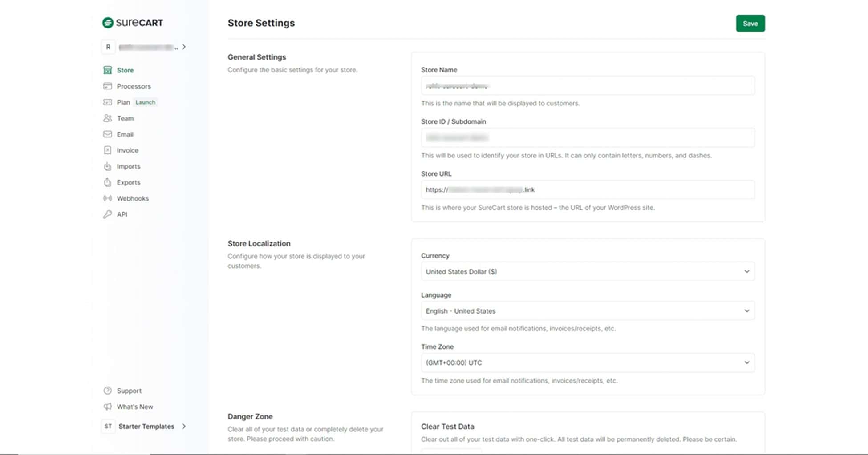
Task: Select the Store section in the sidebar
Action: (x=107, y=70)
